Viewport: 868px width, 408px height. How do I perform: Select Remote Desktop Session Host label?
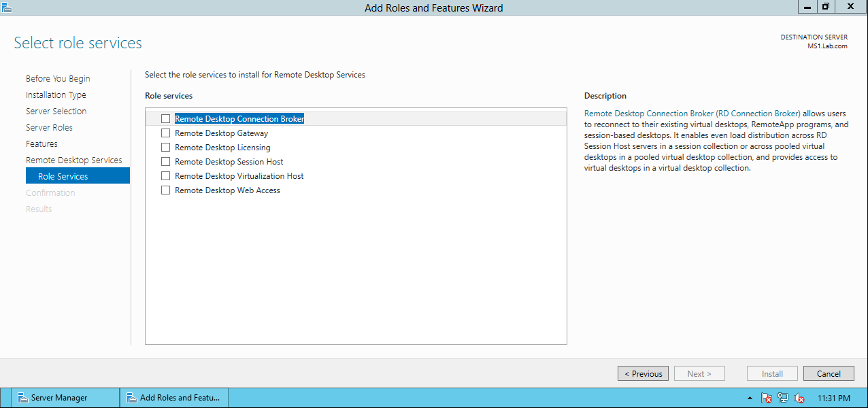229,162
